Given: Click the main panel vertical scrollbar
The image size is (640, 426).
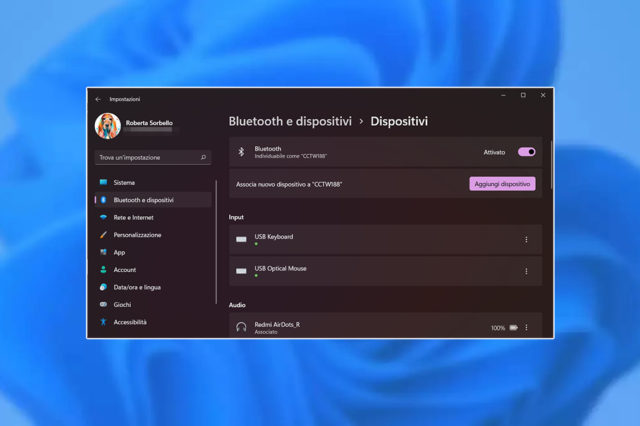Looking at the screenshot, I should point(551,165).
